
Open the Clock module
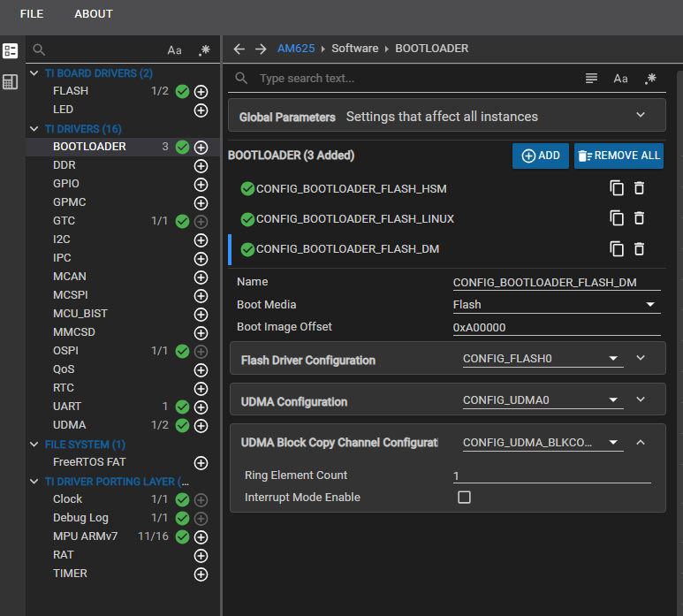(67, 499)
